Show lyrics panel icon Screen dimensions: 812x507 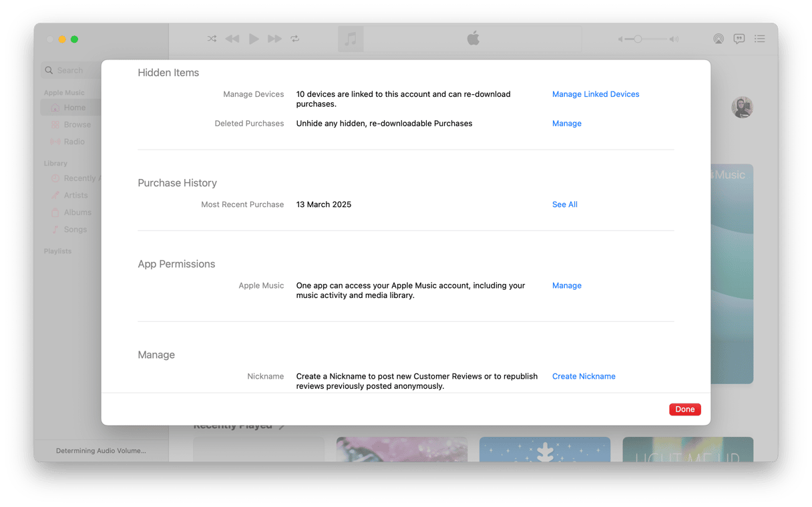pyautogui.click(x=739, y=39)
